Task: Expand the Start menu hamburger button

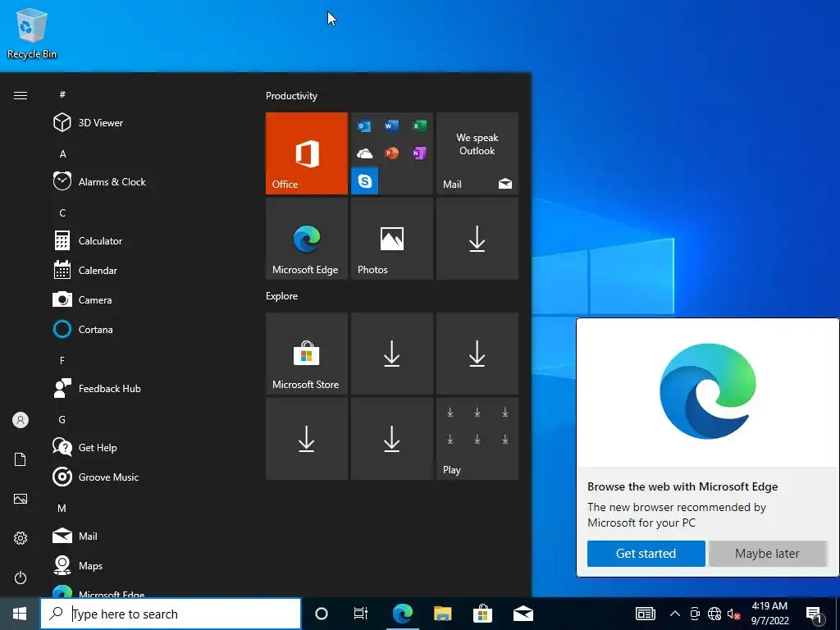Action: (x=21, y=95)
